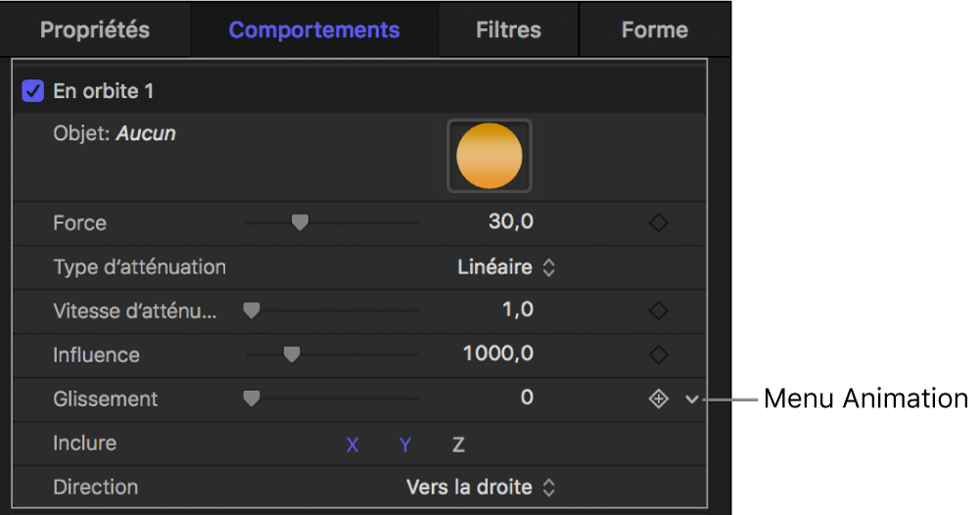
Task: Open the Glissement Animation menu chevron
Action: [x=693, y=398]
